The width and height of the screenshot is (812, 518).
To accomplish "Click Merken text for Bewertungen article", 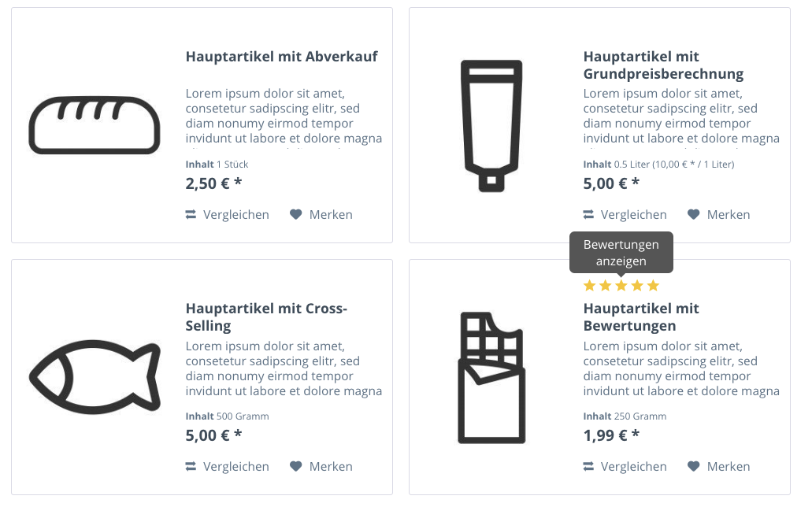I will click(x=729, y=466).
